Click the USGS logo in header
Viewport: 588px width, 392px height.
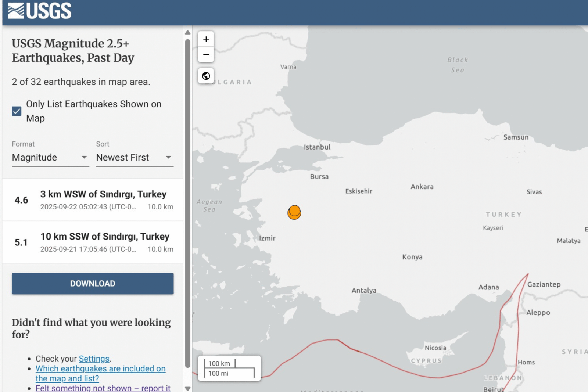coord(40,11)
